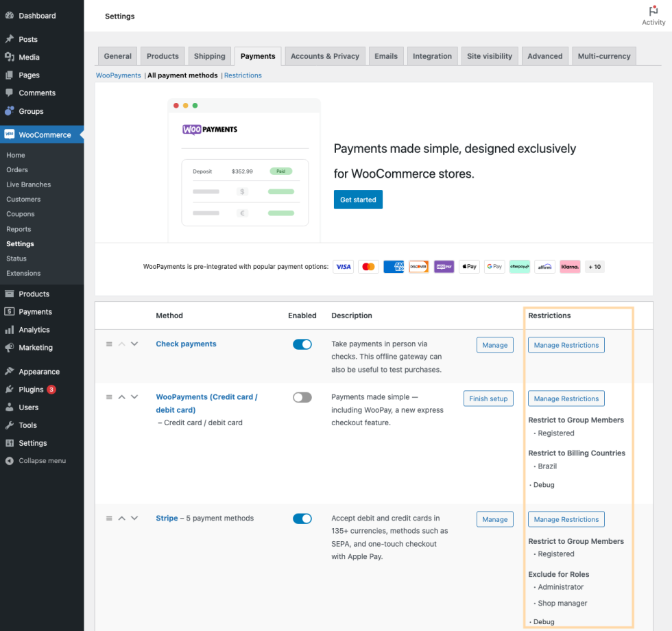This screenshot has width=672, height=631.
Task: Click the Users person icon
Action: 10,407
